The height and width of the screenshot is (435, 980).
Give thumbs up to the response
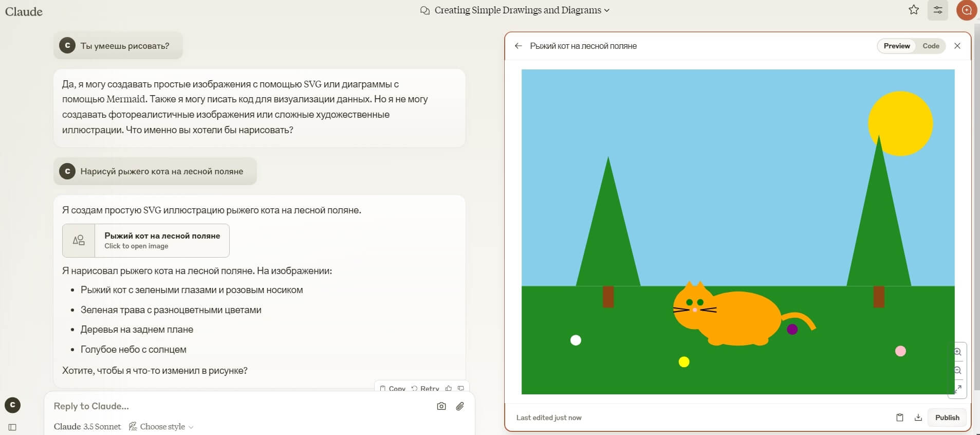[449, 388]
